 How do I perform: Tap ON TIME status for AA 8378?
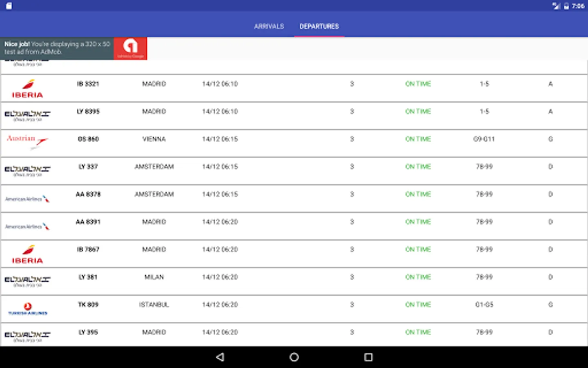(x=418, y=194)
